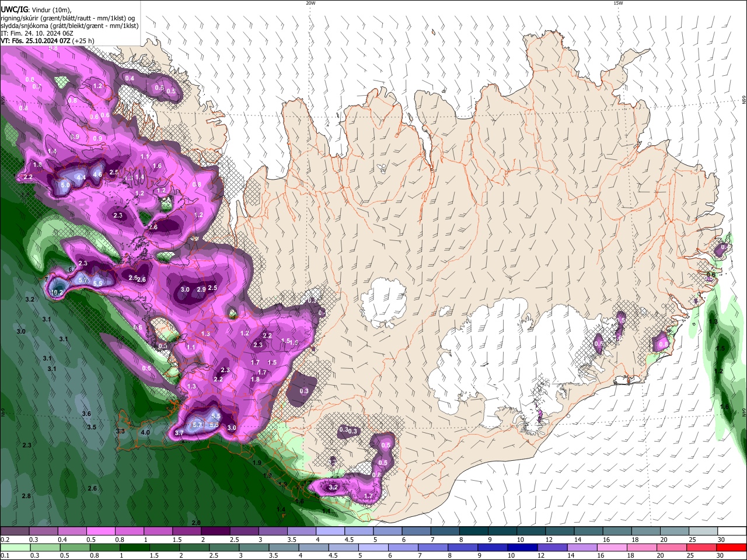Click the 0.4 label in the snow legend

[x=62, y=540]
